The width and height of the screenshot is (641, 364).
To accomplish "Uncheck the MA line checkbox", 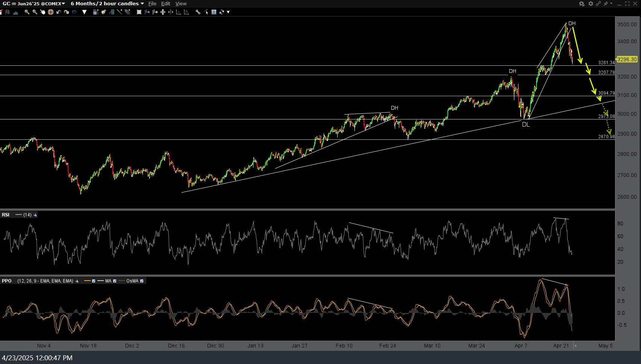I will point(115,281).
